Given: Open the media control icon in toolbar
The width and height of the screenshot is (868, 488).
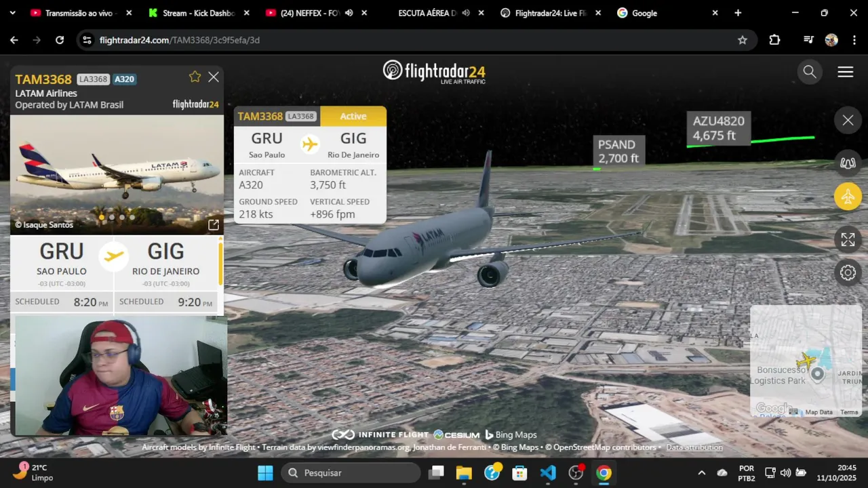Looking at the screenshot, I should (808, 40).
